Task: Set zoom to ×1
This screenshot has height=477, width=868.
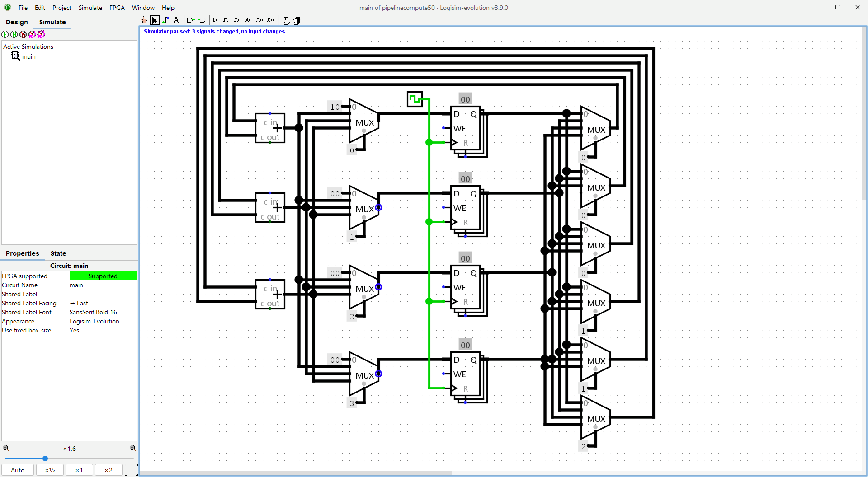Action: [x=79, y=470]
